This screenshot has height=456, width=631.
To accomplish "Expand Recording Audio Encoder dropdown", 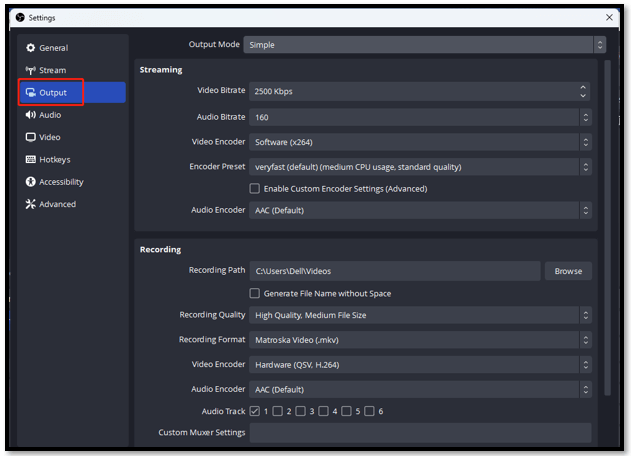I will click(420, 389).
